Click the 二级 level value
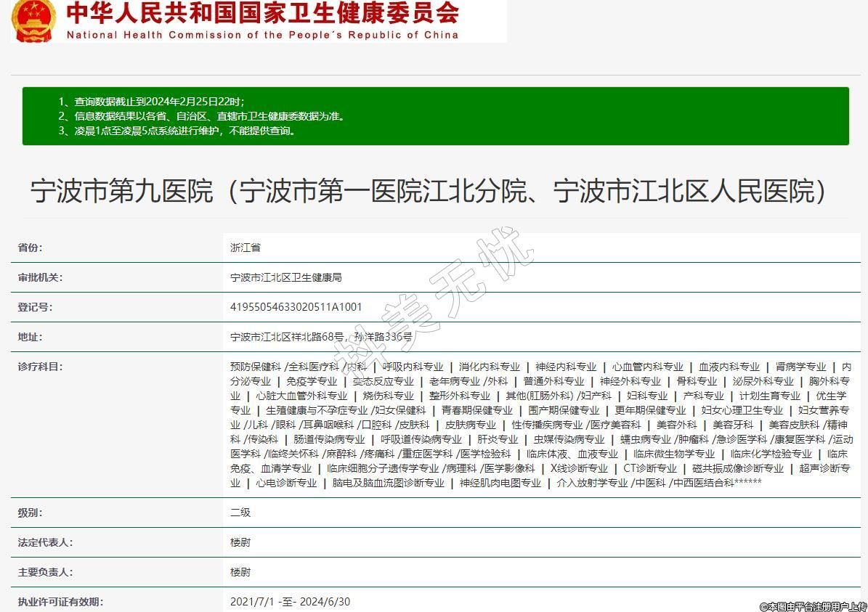868x612 pixels. click(x=240, y=513)
